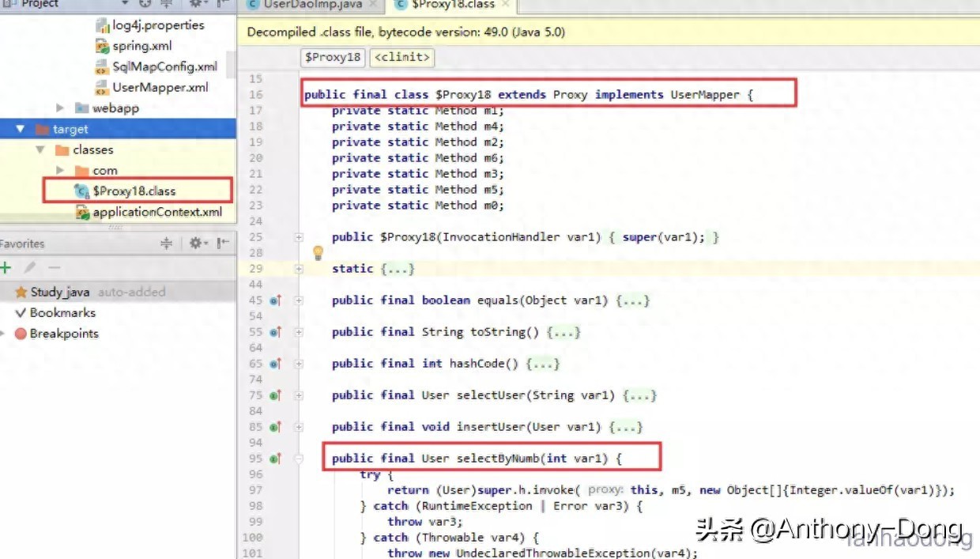The height and width of the screenshot is (559, 980).
Task: Click implements gutter icon on line 75
Action: tap(275, 395)
